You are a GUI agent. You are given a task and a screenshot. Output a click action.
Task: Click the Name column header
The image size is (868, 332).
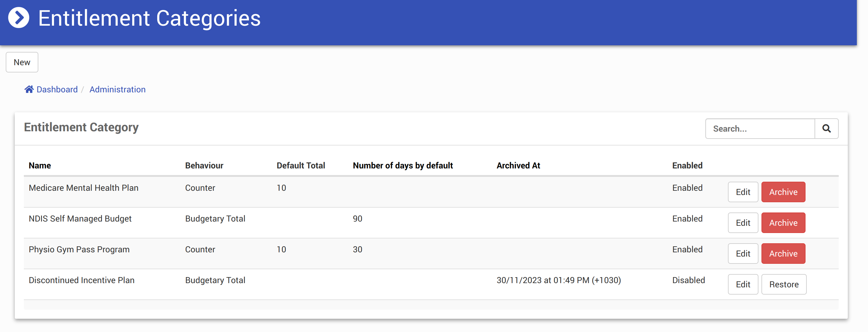tap(40, 165)
